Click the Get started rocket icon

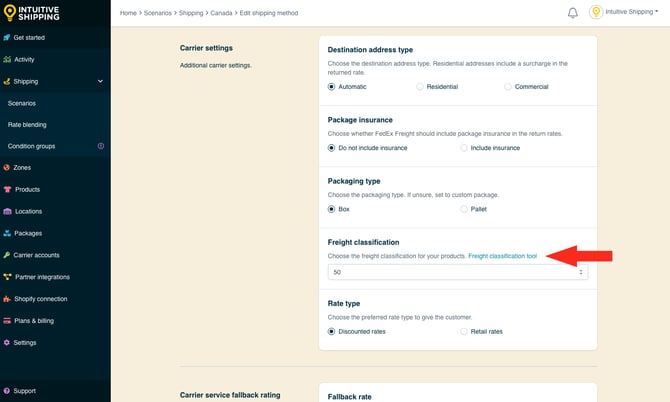point(6,38)
